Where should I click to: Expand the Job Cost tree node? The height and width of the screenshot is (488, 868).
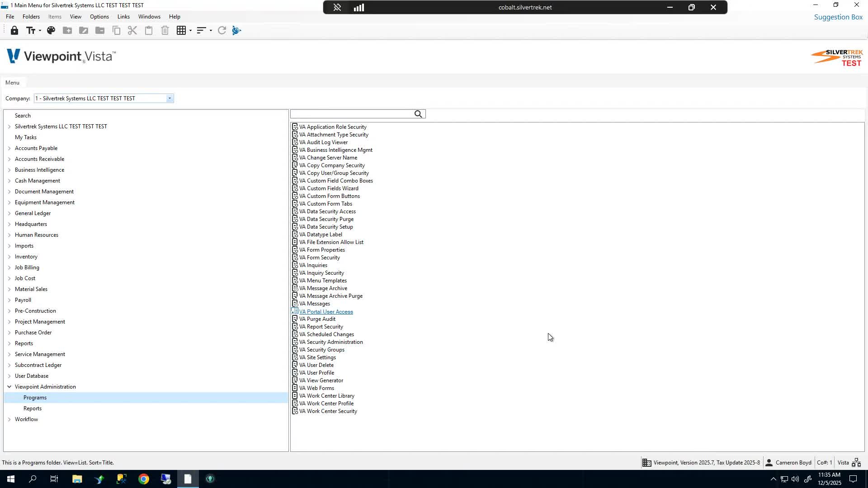tap(9, 278)
